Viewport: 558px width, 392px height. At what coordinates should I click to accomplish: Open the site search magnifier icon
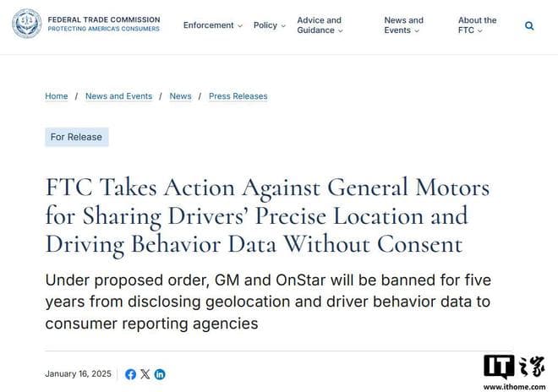[x=529, y=26]
